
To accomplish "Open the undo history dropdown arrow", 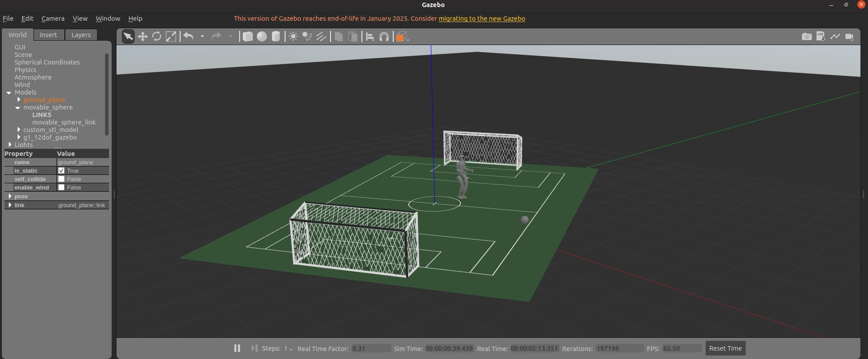I will click(x=202, y=37).
